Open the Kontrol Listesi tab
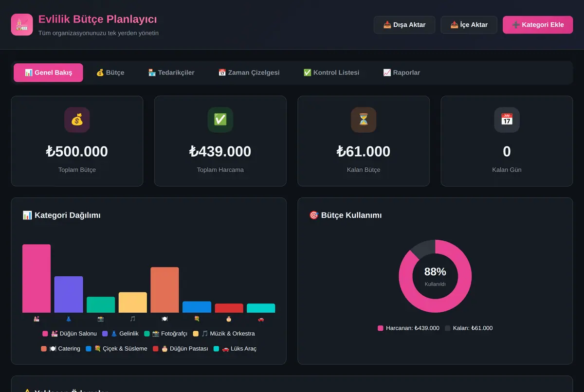This screenshot has height=392, width=584. pos(331,72)
